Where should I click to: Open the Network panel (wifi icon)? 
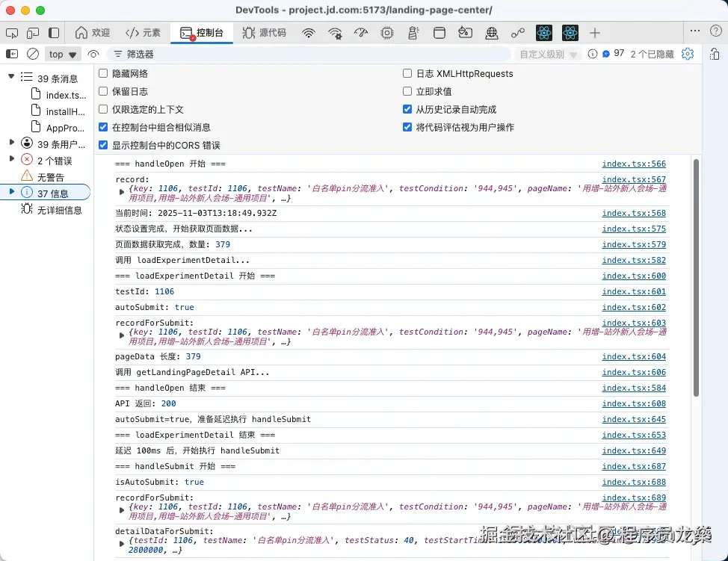[308, 33]
